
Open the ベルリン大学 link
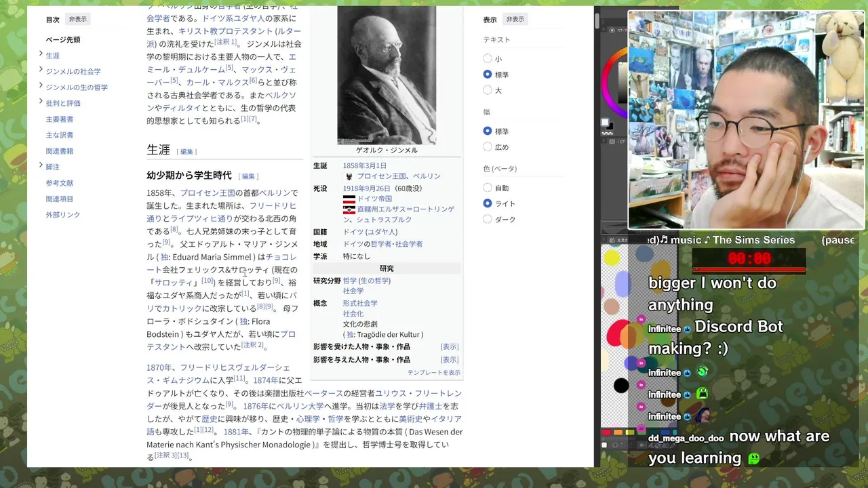click(x=300, y=406)
